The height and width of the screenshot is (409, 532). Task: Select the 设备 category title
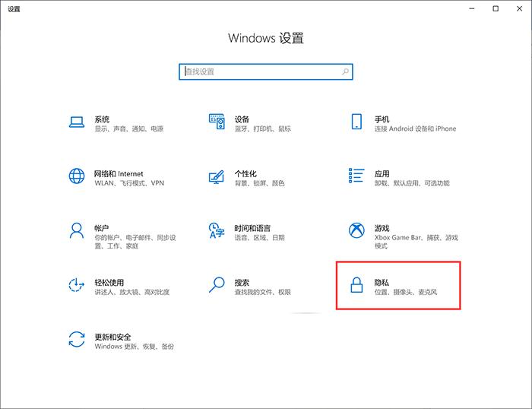coord(242,119)
